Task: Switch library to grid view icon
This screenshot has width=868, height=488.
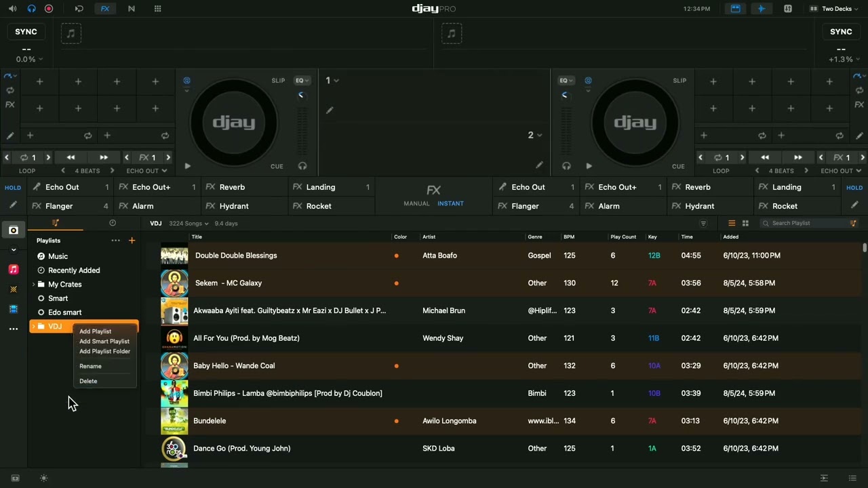Action: [x=745, y=223]
